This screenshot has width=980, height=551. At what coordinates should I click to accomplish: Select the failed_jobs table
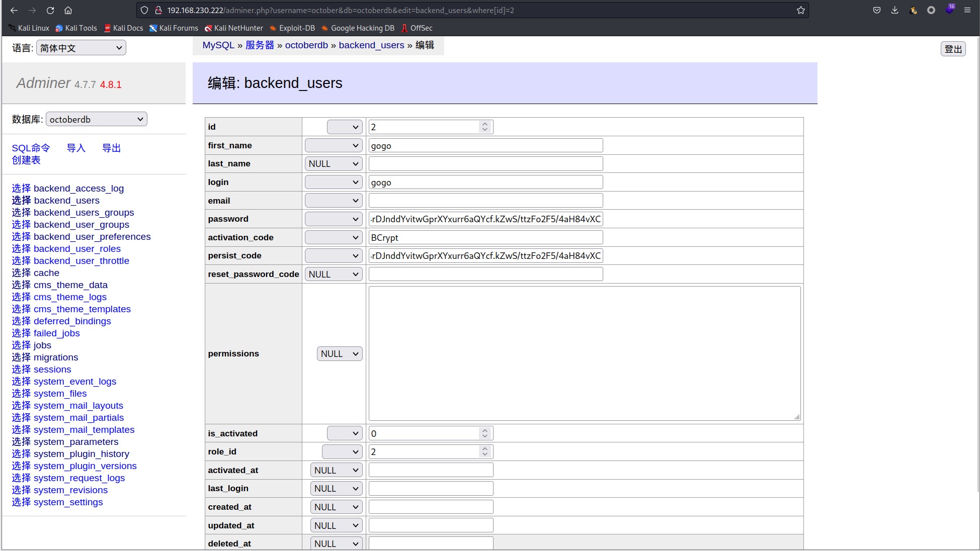click(x=56, y=333)
